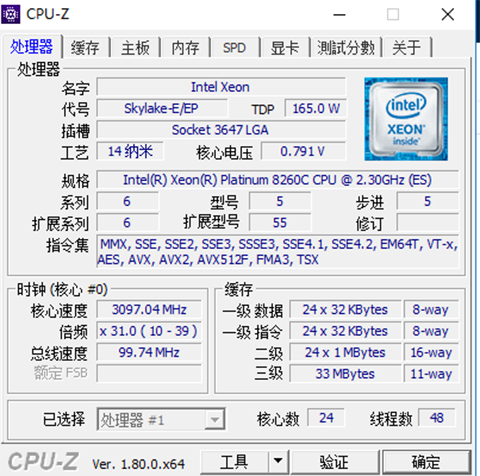480x476 pixels.
Task: Click the 确定 button
Action: click(427, 461)
